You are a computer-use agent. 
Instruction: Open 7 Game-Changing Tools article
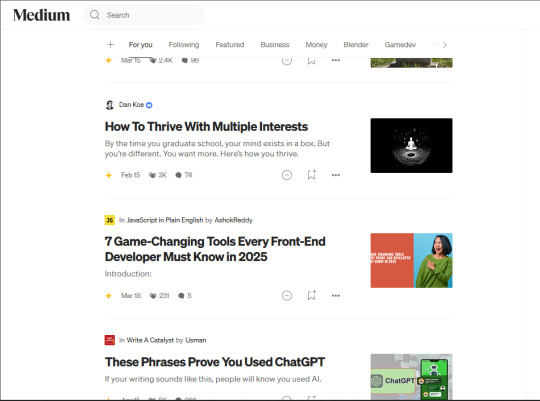(x=215, y=249)
